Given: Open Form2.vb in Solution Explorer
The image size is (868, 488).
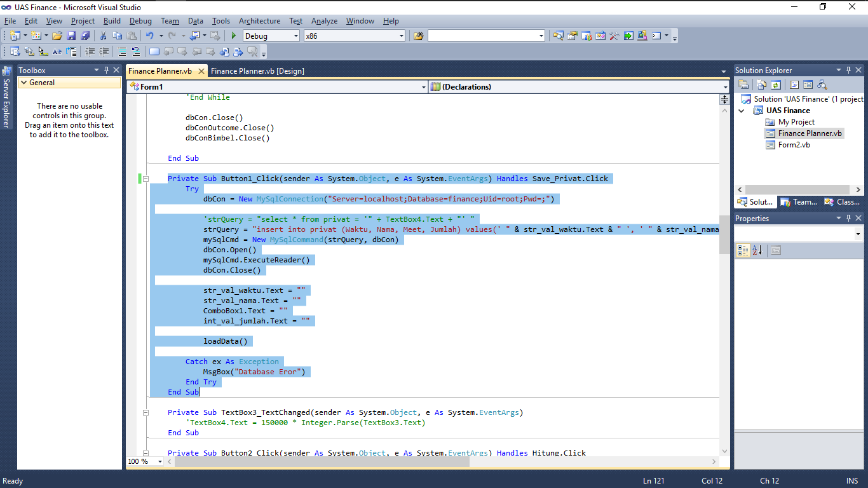Looking at the screenshot, I should [x=794, y=145].
